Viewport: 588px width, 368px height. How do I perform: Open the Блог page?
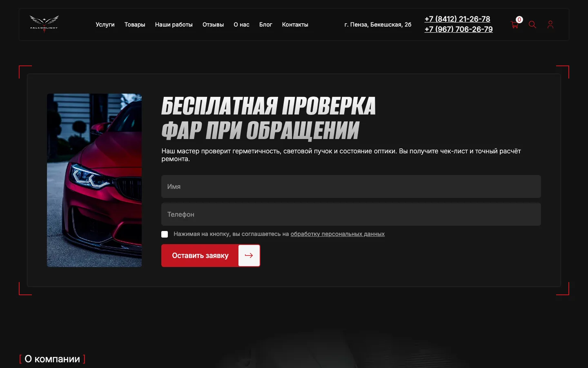pyautogui.click(x=265, y=25)
